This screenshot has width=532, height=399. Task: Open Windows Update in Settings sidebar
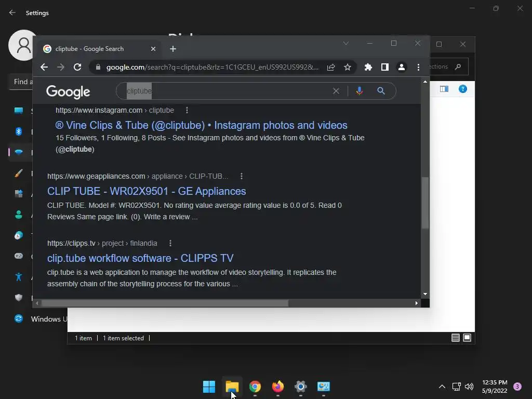pyautogui.click(x=41, y=318)
